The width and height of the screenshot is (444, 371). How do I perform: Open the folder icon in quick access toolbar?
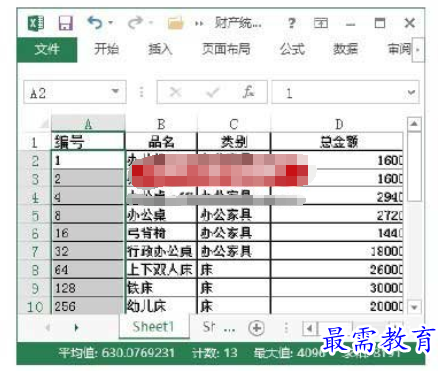[175, 23]
